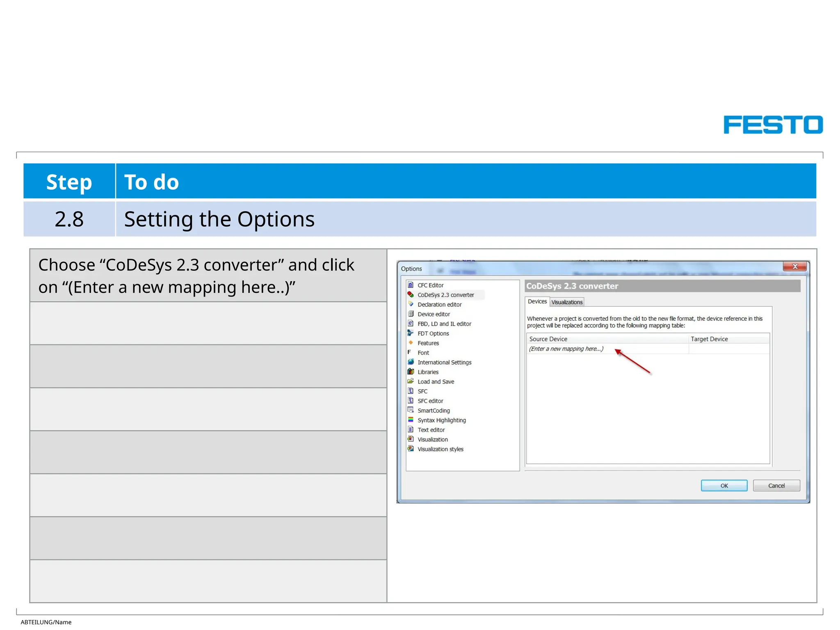
Task: Click the Features diamond icon
Action: click(x=411, y=342)
